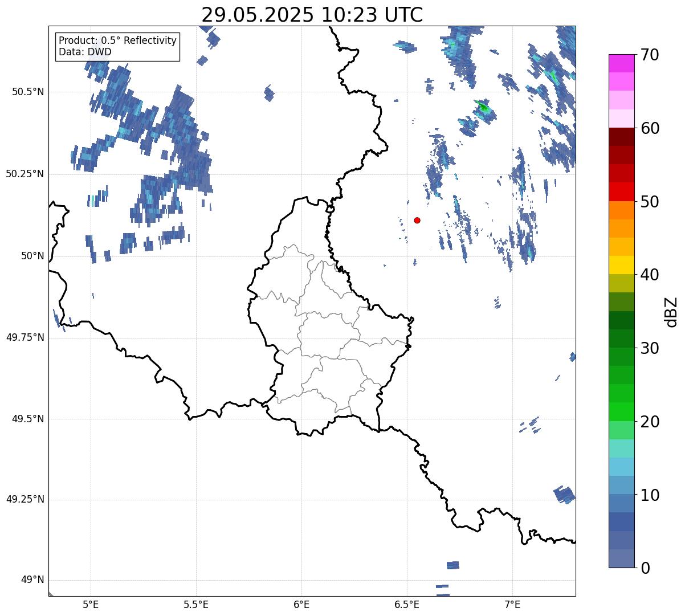Click the colorbar tick label 50
Image resolution: width=685 pixels, height=616 pixels.
pos(650,202)
